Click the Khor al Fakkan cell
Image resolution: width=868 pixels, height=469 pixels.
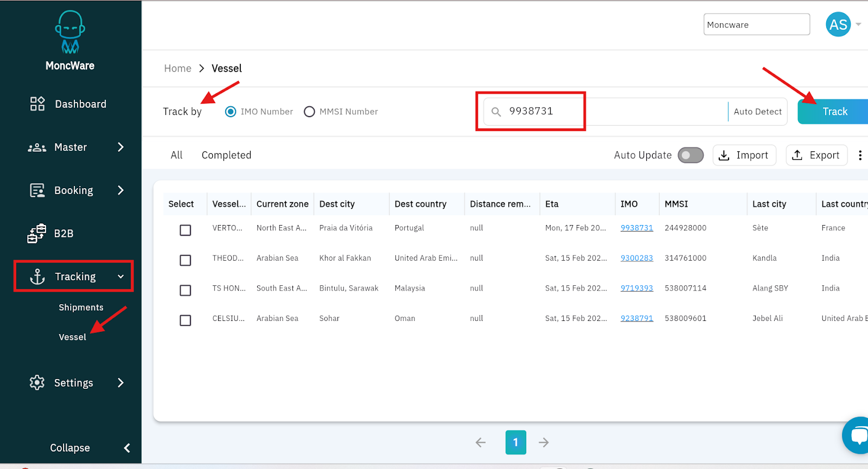click(x=345, y=258)
